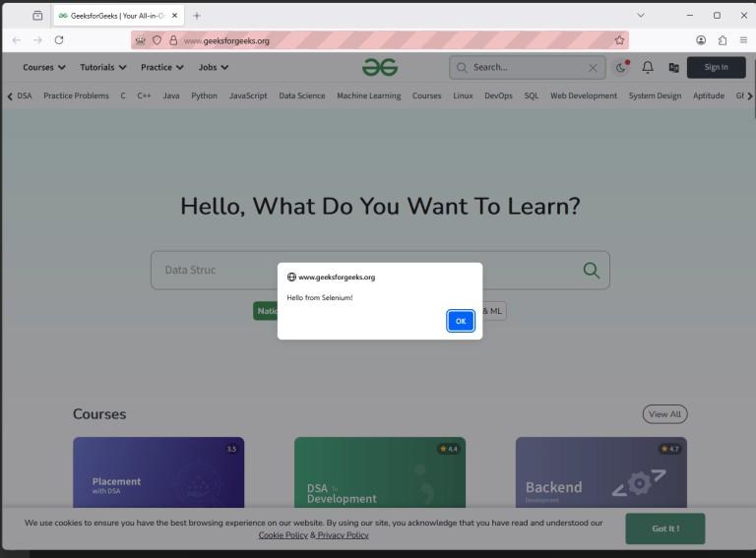This screenshot has width=756, height=558.
Task: Open the DSA to Development course card
Action: click(380, 472)
